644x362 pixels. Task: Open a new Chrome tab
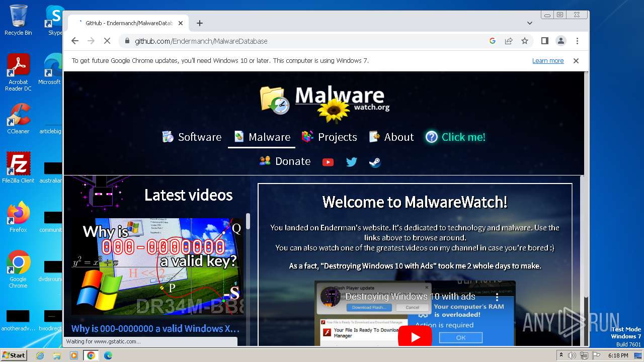point(200,23)
